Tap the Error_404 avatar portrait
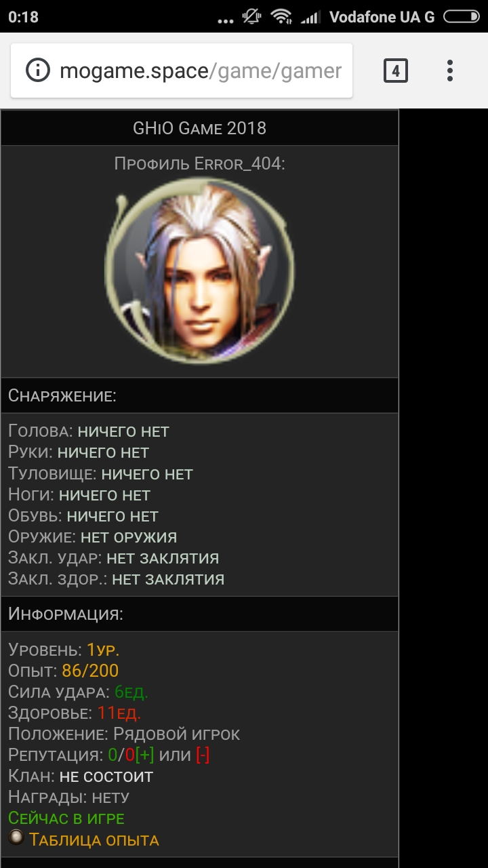Image resolution: width=488 pixels, height=868 pixels. [200, 270]
